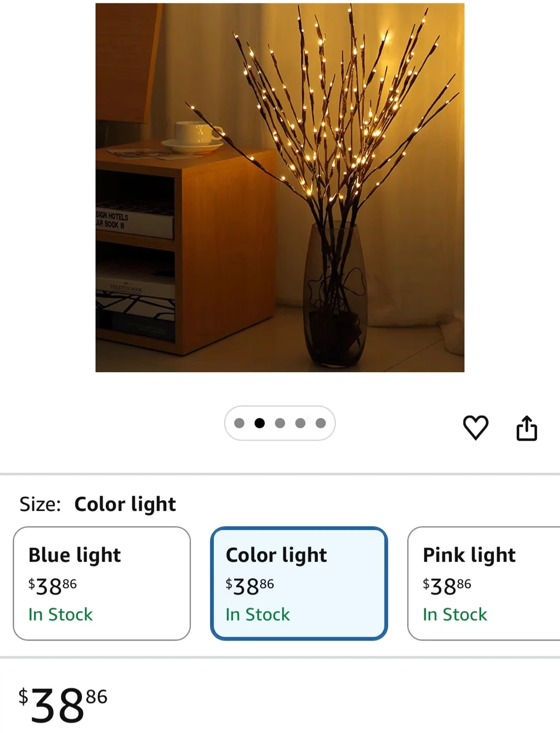
Task: Click the large $38.86 main price
Action: point(63,705)
